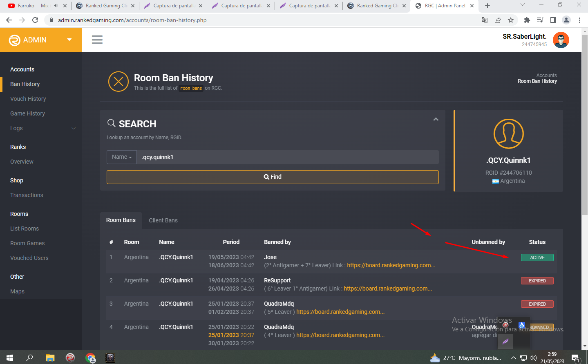Viewport: 588px width, 364px height.
Task: Mute the Farruko tab audio icon
Action: [56, 6]
